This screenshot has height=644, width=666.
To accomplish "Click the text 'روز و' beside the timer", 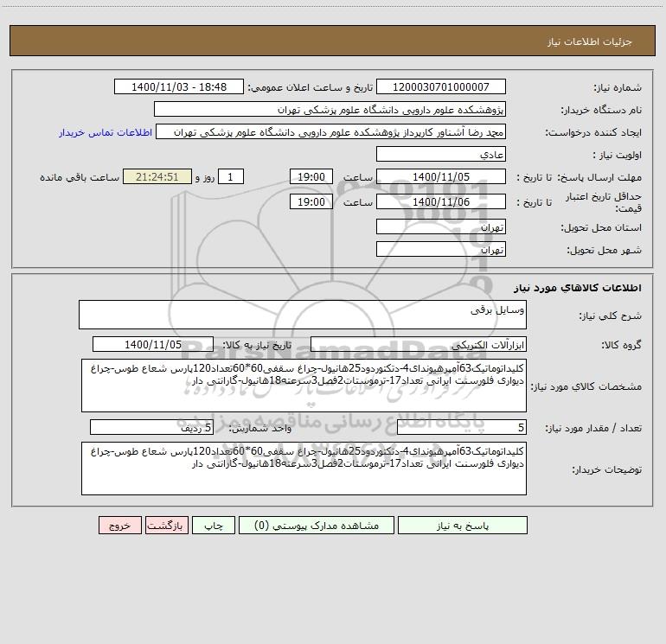I will [x=205, y=177].
